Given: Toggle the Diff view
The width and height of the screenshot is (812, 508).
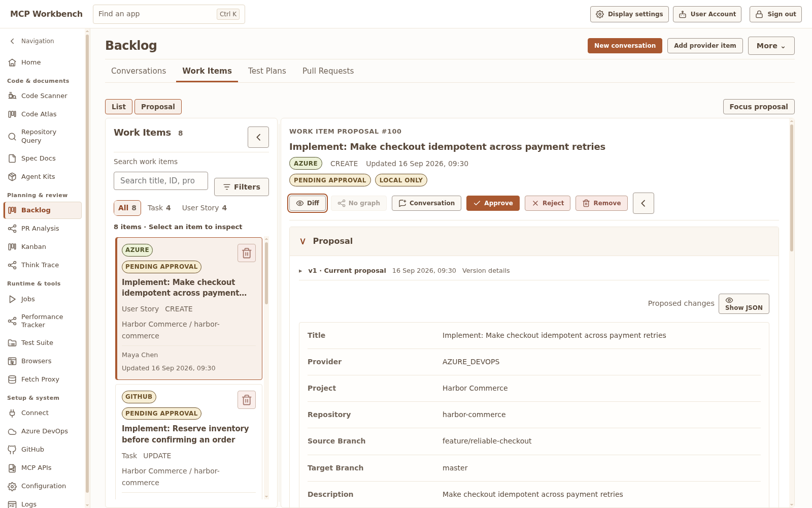Looking at the screenshot, I should point(308,203).
